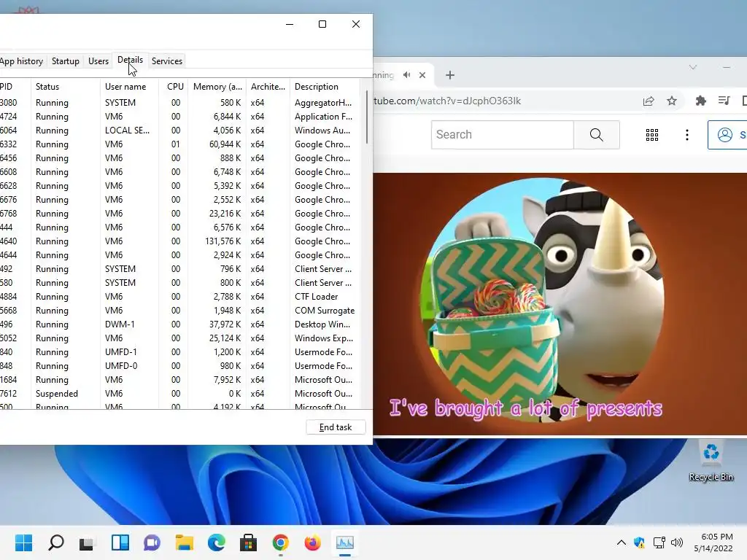
Task: Open network status tray icon
Action: coord(659,542)
